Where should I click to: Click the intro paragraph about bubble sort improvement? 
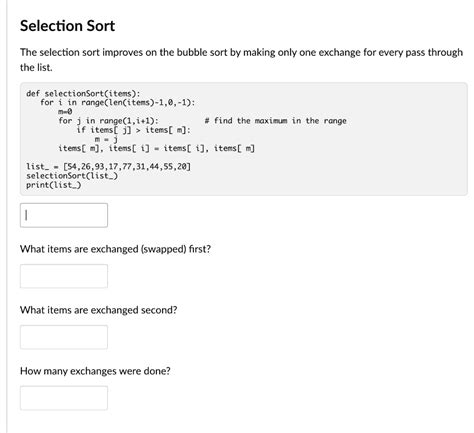pos(241,60)
